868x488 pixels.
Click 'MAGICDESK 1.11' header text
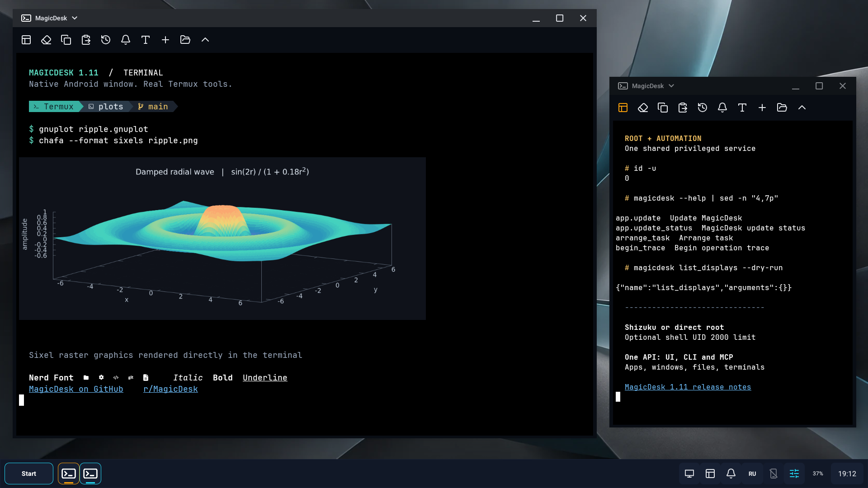pyautogui.click(x=64, y=73)
